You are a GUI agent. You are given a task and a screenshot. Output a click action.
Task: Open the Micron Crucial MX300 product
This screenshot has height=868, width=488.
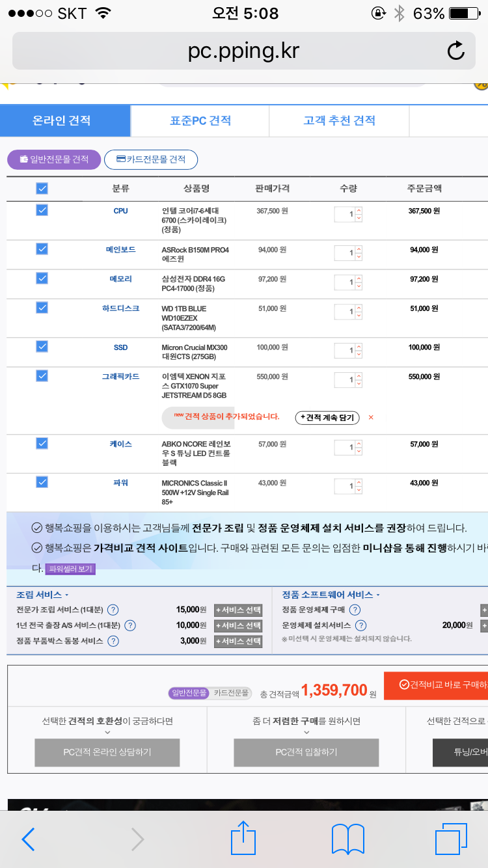pyautogui.click(x=195, y=352)
